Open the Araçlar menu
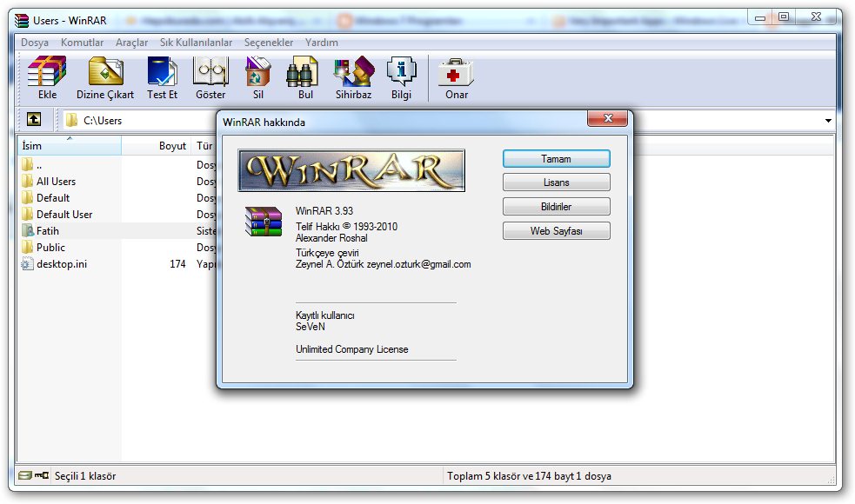 [131, 43]
